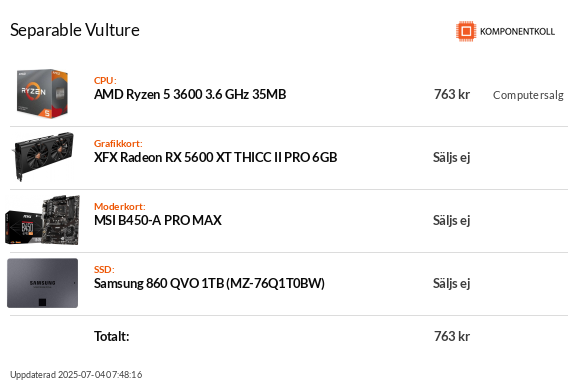Click Säljs ej next to the graphics card
The image size is (577, 388).
tap(452, 158)
